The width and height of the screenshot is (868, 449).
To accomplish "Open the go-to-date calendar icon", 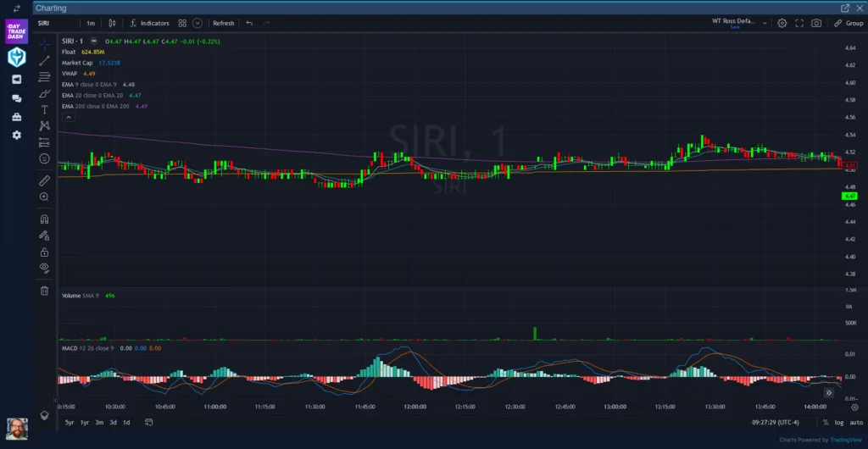I will coord(149,423).
